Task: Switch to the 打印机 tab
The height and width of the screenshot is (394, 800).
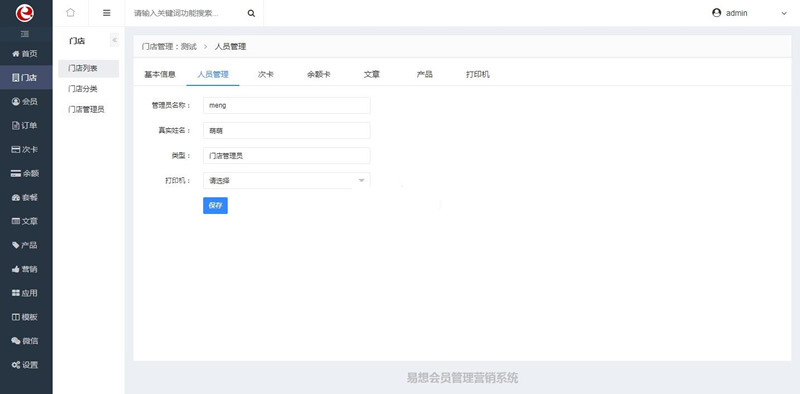Action: pyautogui.click(x=478, y=75)
